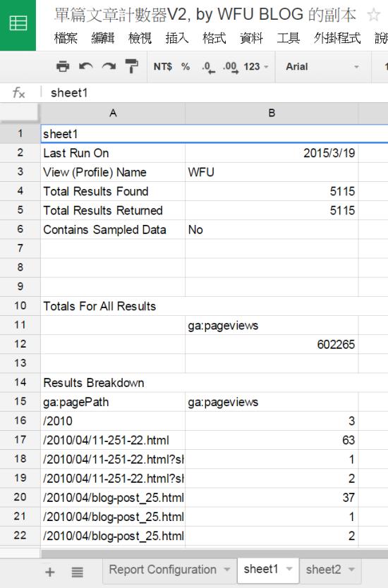Click the horizontal scrollbar
Image resolution: width=388 pixels, height=588 pixels.
(214, 554)
